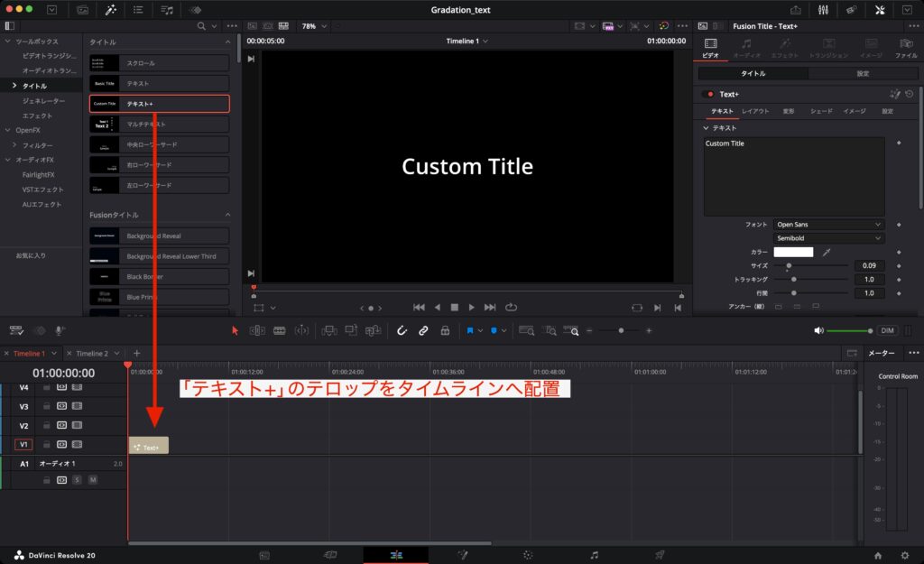Adjust the timeline zoom slider
This screenshot has height=564, width=924.
(x=619, y=330)
